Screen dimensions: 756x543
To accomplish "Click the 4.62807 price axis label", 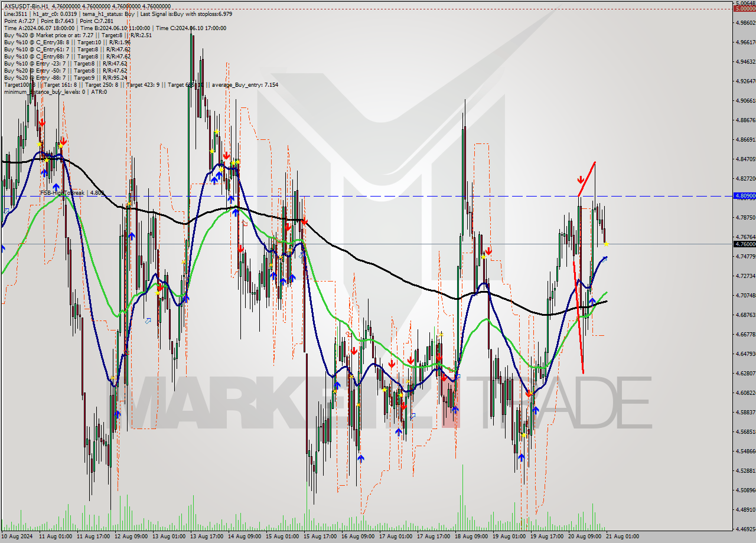I will 745,373.
